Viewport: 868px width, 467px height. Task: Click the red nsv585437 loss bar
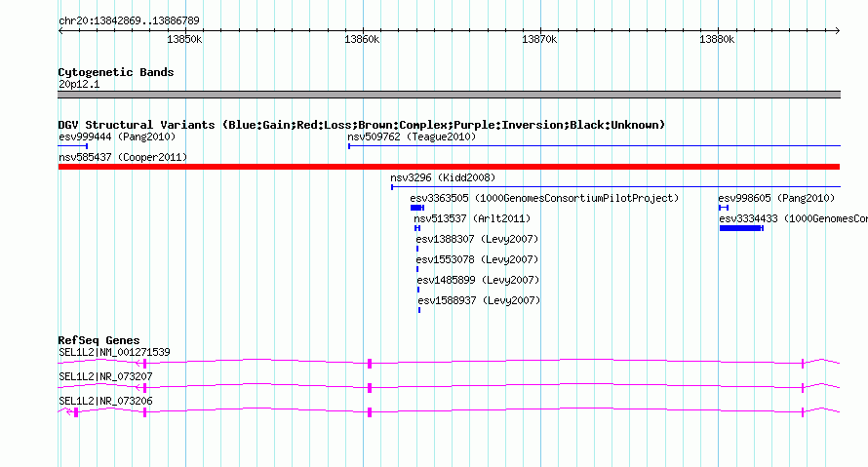(x=449, y=167)
